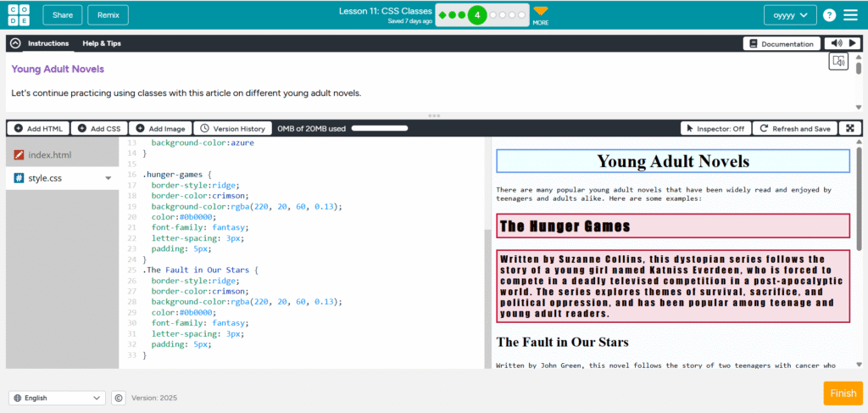This screenshot has height=413, width=868.
Task: Select current level 4 progress bubble
Action: [x=477, y=15]
